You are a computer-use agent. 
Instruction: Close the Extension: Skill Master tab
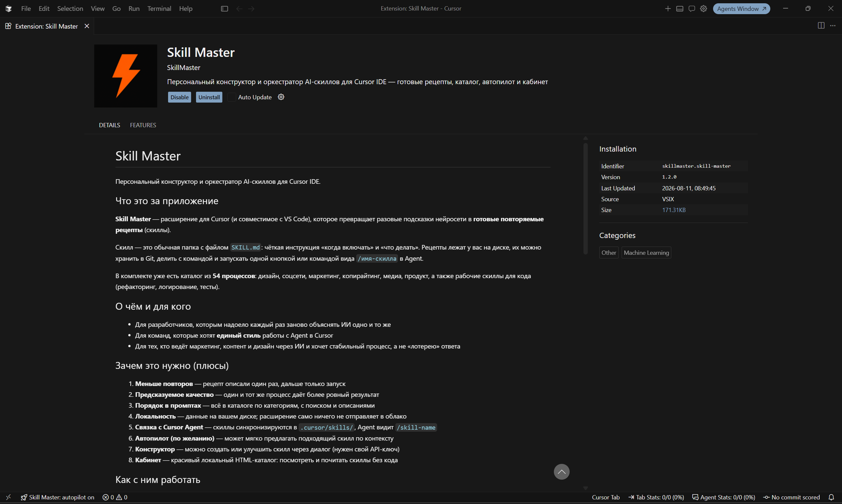[x=87, y=26]
